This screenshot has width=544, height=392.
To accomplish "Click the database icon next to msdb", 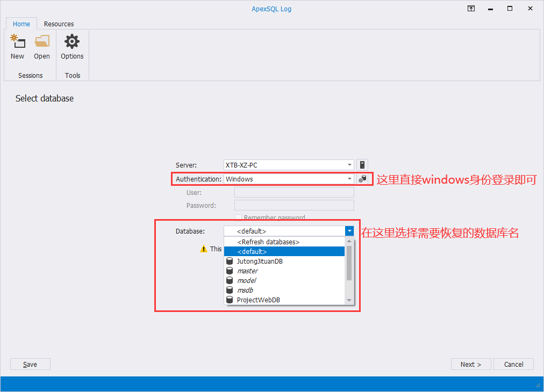I will [230, 290].
